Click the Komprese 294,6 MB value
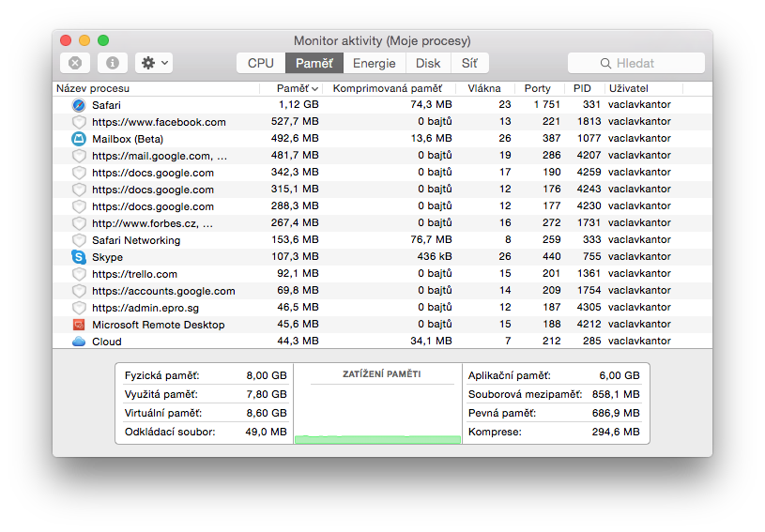The height and width of the screenshot is (532, 765). click(616, 432)
